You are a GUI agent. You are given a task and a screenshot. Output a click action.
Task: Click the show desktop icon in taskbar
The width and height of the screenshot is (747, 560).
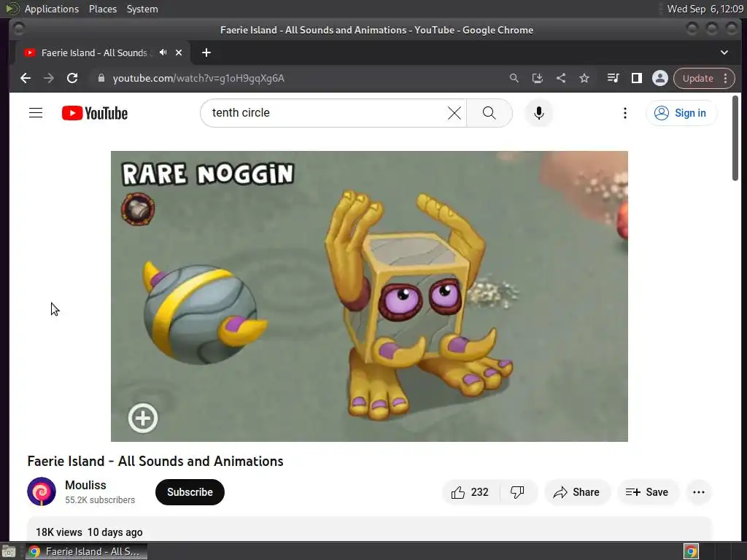[x=9, y=551]
